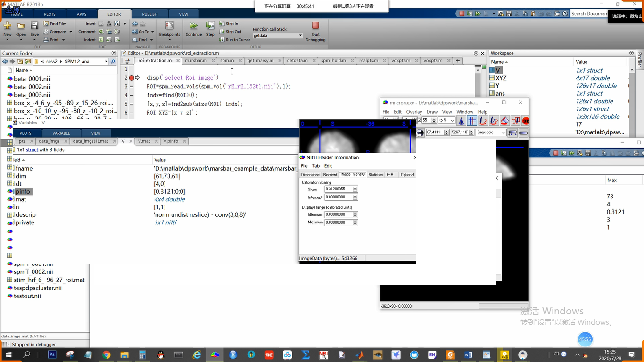Sort Workspace by the Name column header

pos(531,62)
